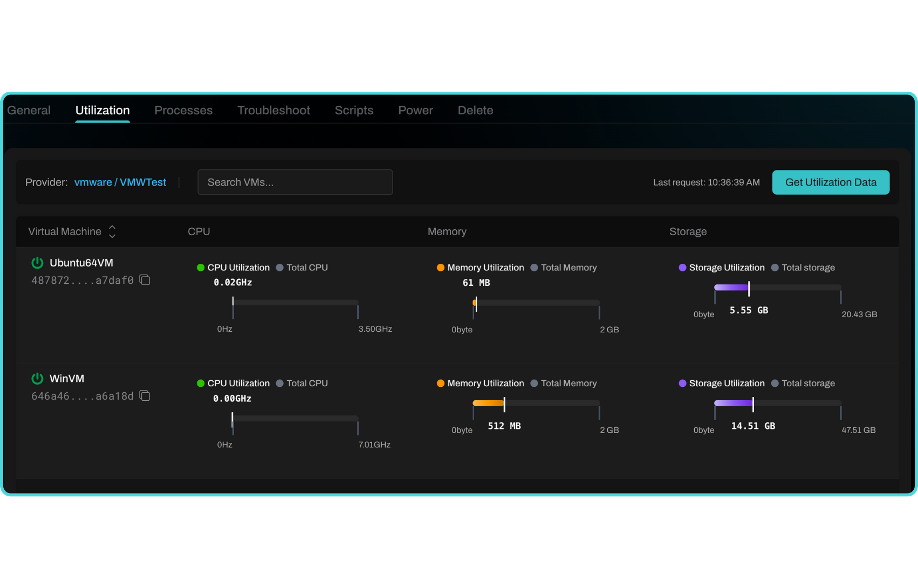Image resolution: width=918 pixels, height=588 pixels.
Task: Open the vmware / VMWTest provider link
Action: click(x=120, y=182)
